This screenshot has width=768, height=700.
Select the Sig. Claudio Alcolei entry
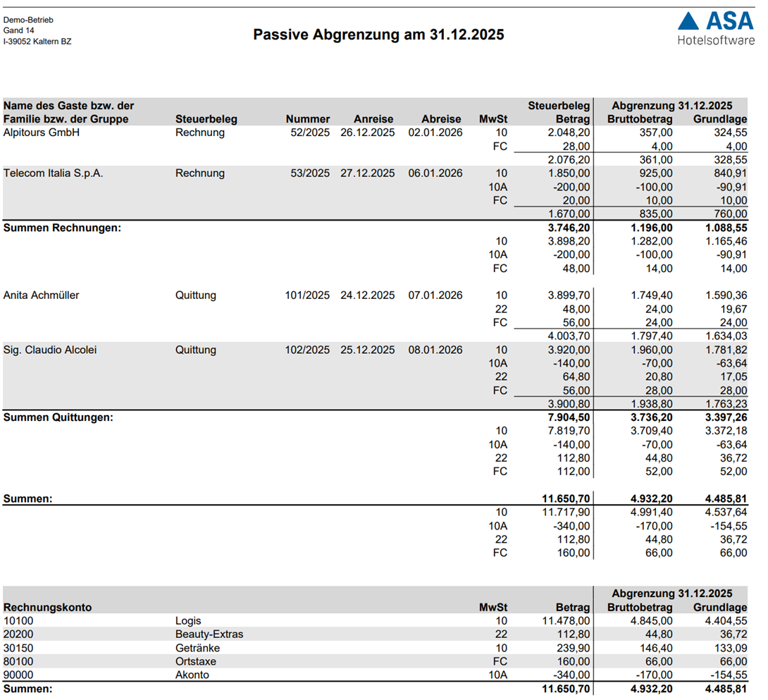[50, 350]
